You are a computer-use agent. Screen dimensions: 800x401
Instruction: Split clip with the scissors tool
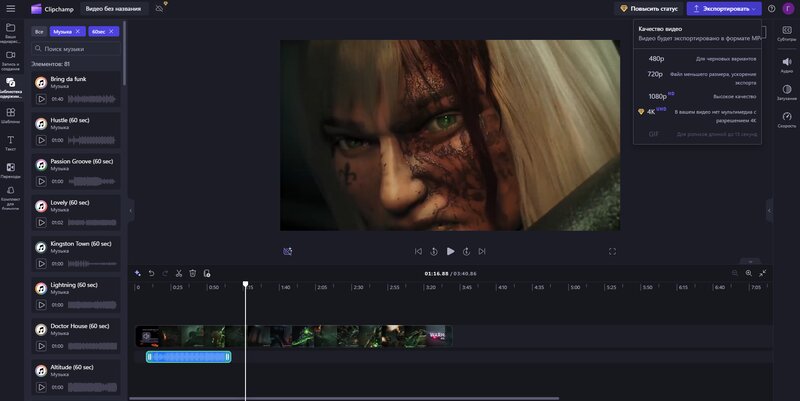179,273
